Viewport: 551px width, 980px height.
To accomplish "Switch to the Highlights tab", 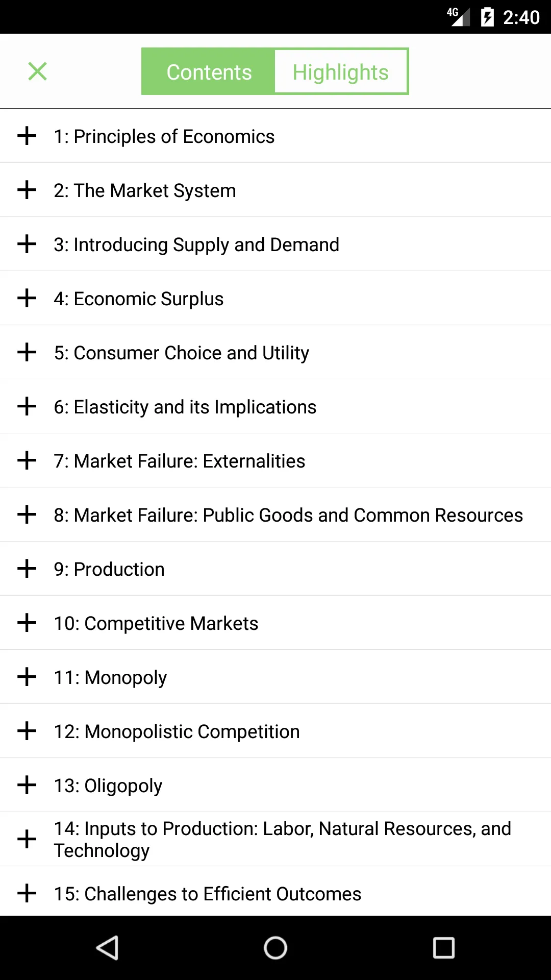I will coord(341,71).
